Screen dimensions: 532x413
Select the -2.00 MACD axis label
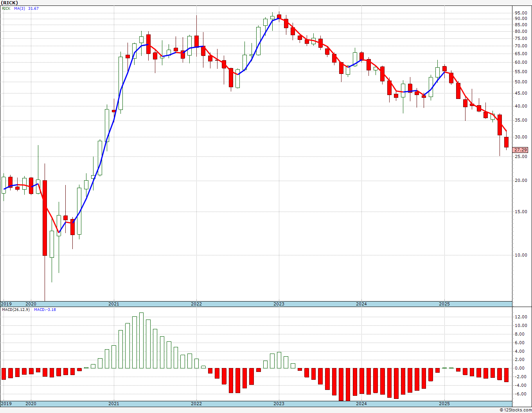coord(521,377)
